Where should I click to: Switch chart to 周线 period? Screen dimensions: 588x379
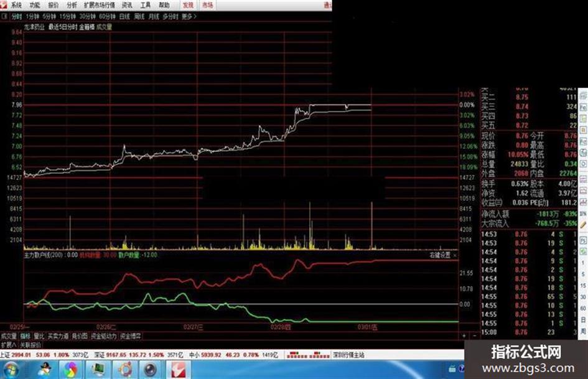tap(139, 17)
